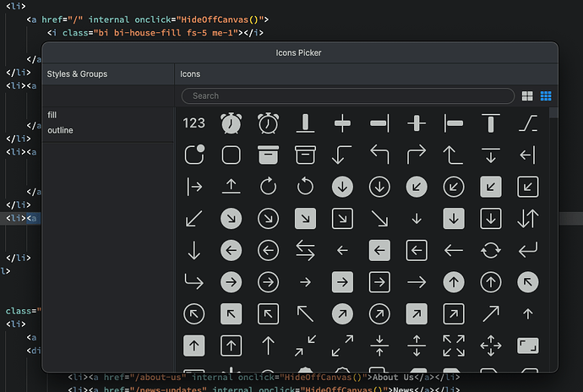Choose the align-top icon
Viewport: 583px width, 392px height.
(x=491, y=123)
